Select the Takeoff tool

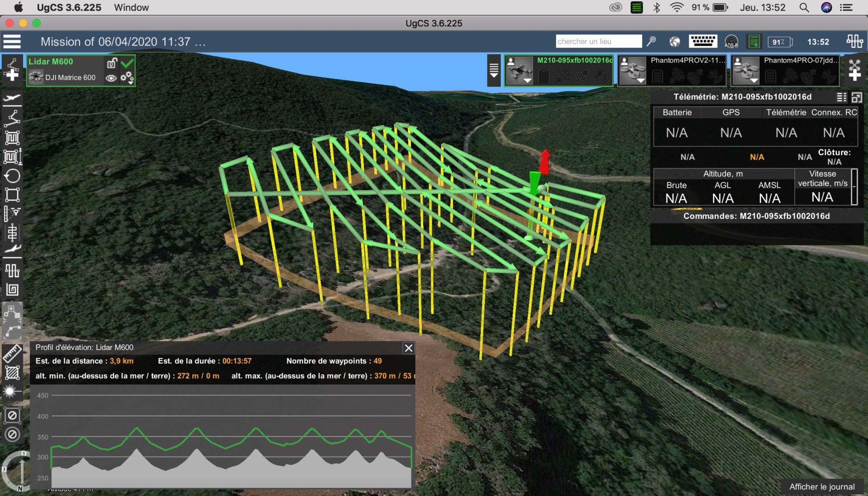12,99
